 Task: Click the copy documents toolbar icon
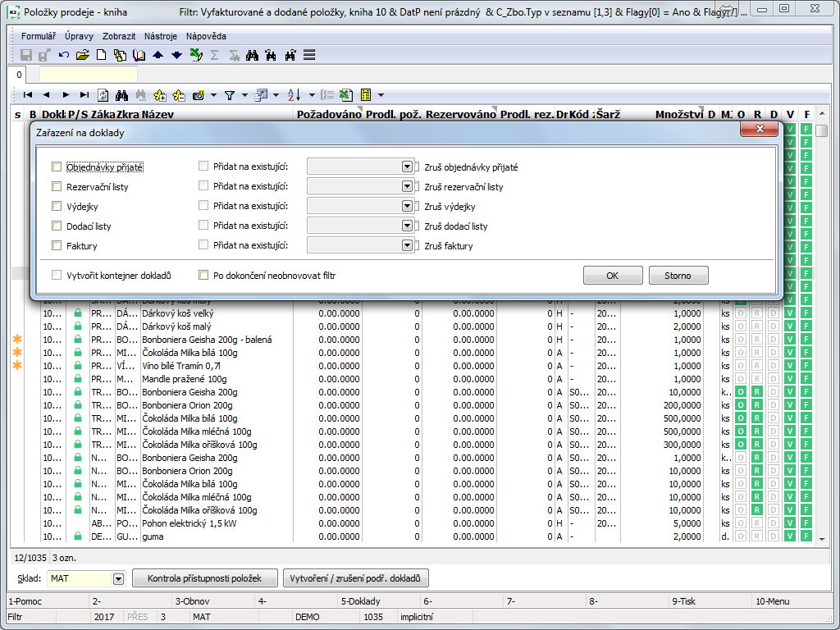click(120, 55)
